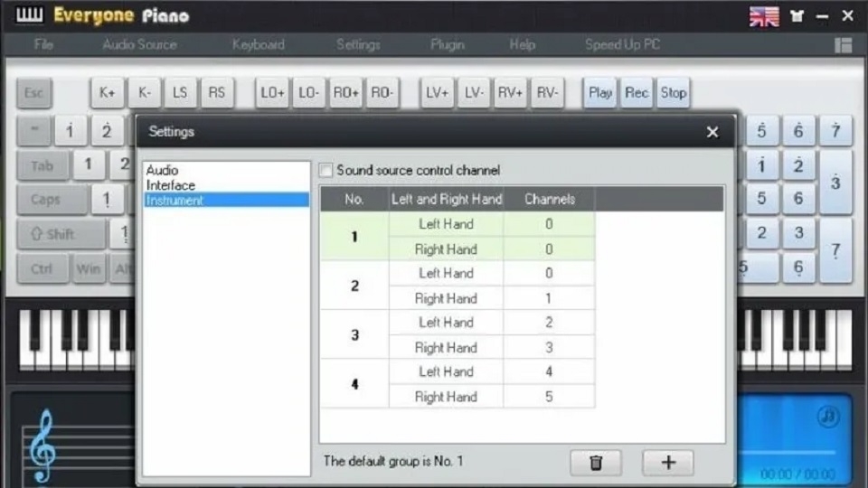Open the Help menu
This screenshot has height=488, width=868.
(x=522, y=45)
